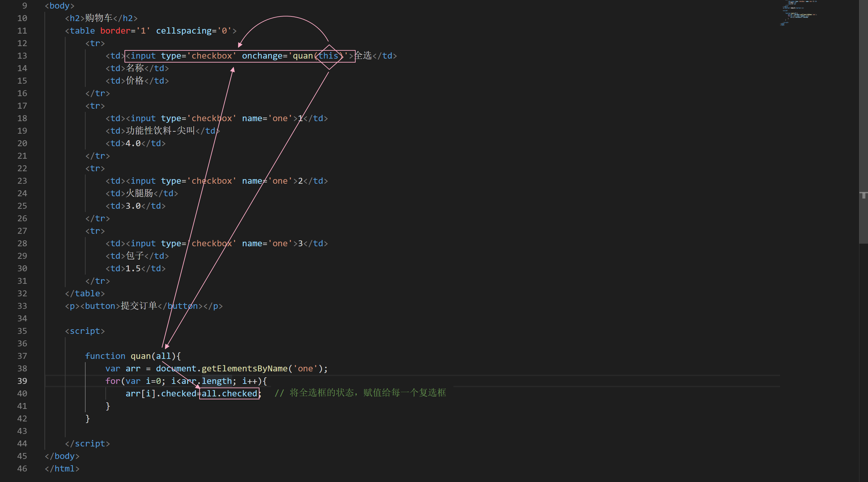Click the first tr tag on line 12
Screen dimensions: 868x482
pyautogui.click(x=95, y=43)
